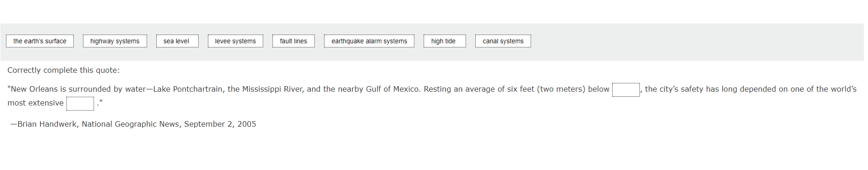
Task: Click the words "Lake Pontchartrain" in the quote
Action: [x=188, y=89]
